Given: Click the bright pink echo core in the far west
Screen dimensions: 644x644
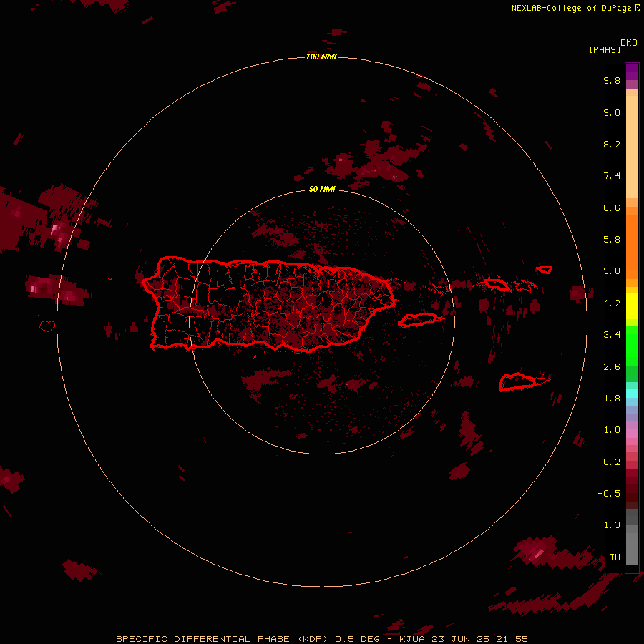Looking at the screenshot, I should coord(55,229).
